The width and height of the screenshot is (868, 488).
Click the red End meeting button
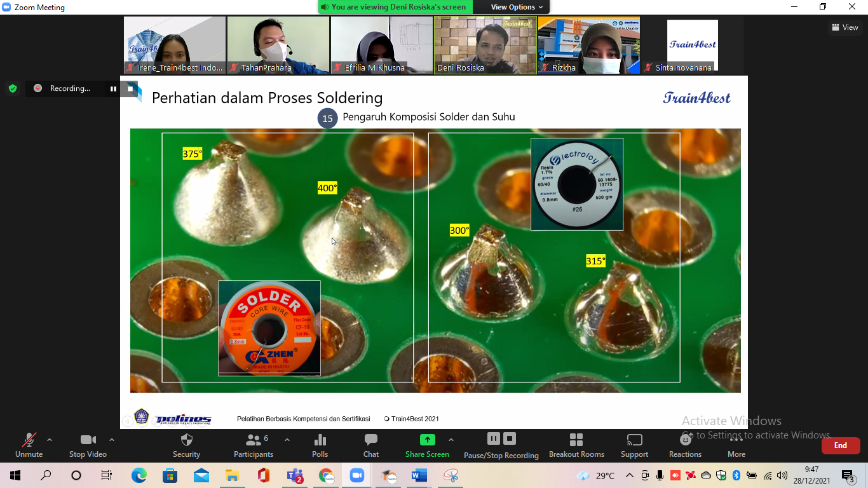[x=840, y=445]
